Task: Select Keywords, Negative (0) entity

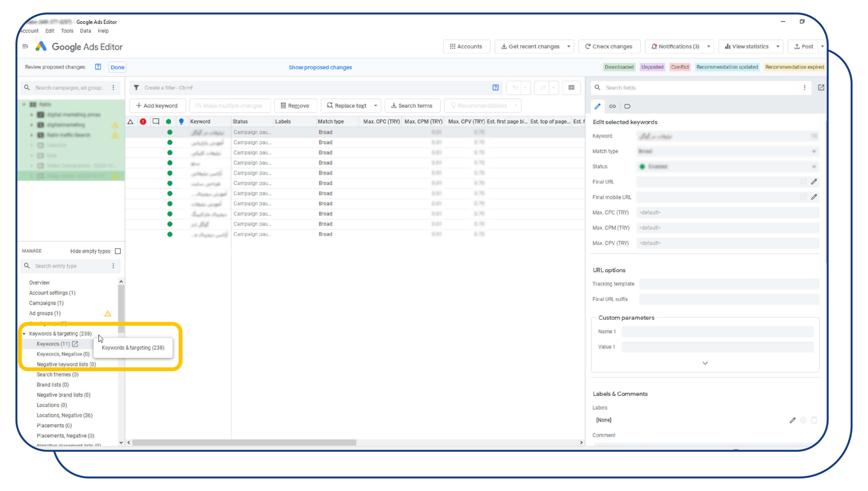Action: click(x=63, y=354)
